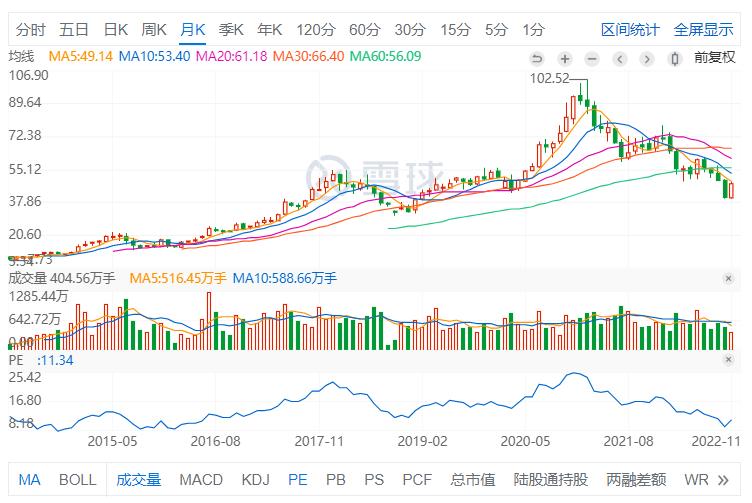This screenshot has height=503, width=752.
Task: Open the 年K yearly chart tab
Action: click(269, 29)
